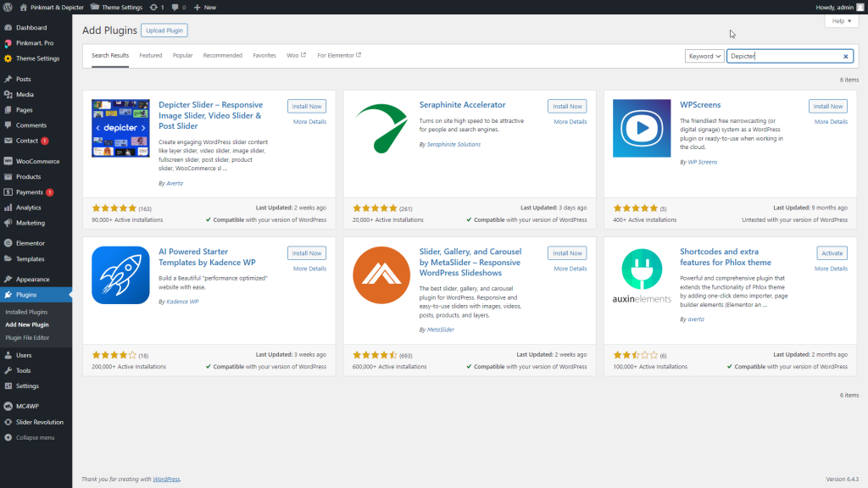The image size is (868, 488).
Task: Open the Seraphinite Accelerator title link
Action: click(462, 104)
